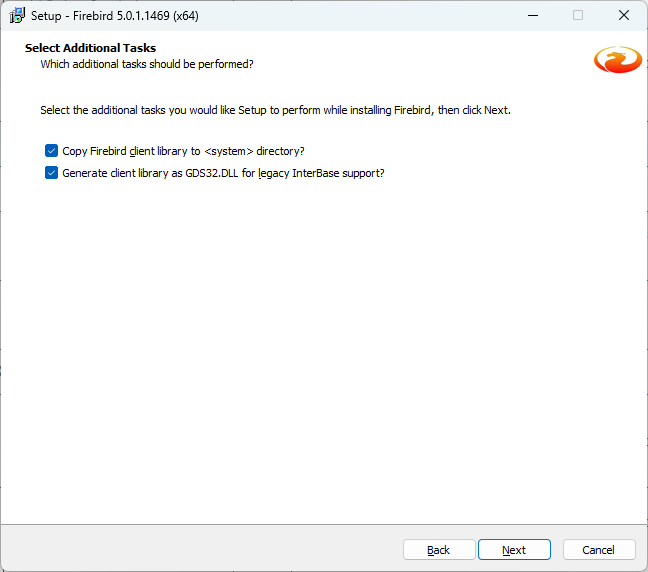Viewport: 648px width, 572px height.
Task: Click the Firebird phoenix logo
Action: [617, 60]
